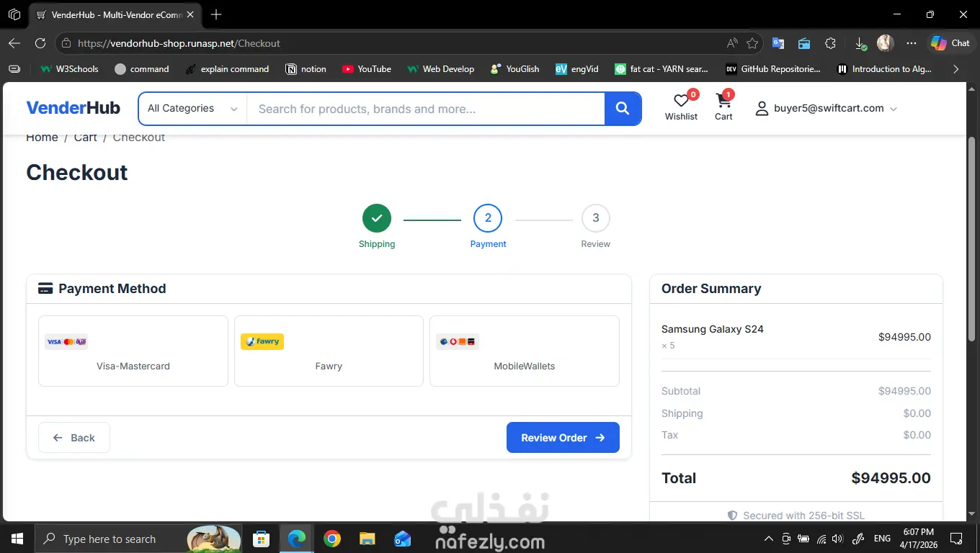The image size is (980, 553).
Task: Open the tab actions menu icon
Action: tap(14, 14)
